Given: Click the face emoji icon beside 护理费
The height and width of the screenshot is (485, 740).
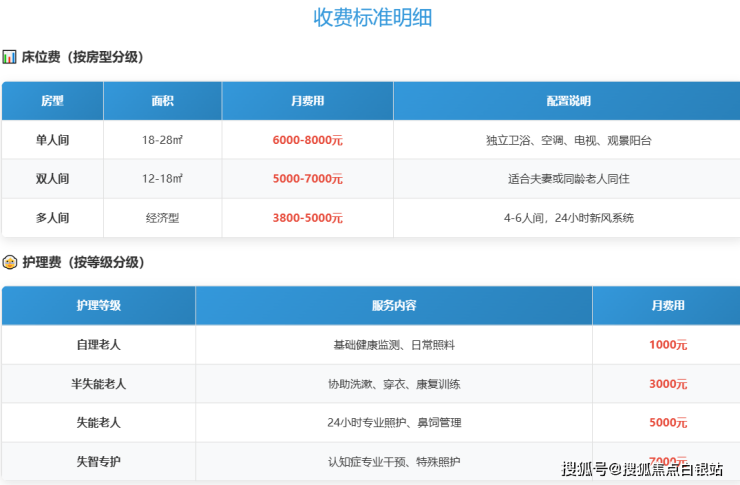Looking at the screenshot, I should 9,263.
